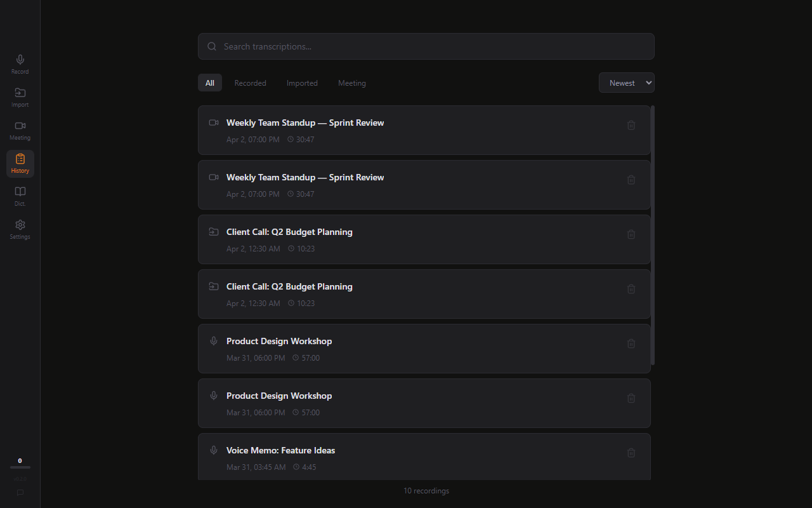Screen dimensions: 812x508
Task: Switch to the Imported filter tab
Action: 302,83
